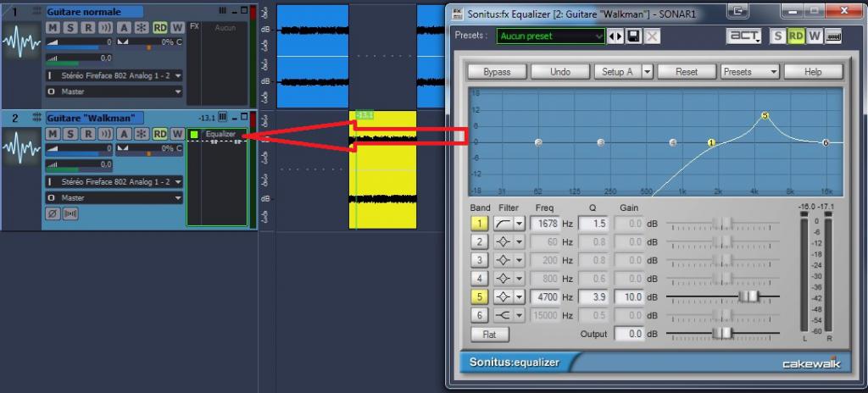
Task: Toggle archive button on Guitare "Walkman" track
Action: pyautogui.click(x=124, y=134)
